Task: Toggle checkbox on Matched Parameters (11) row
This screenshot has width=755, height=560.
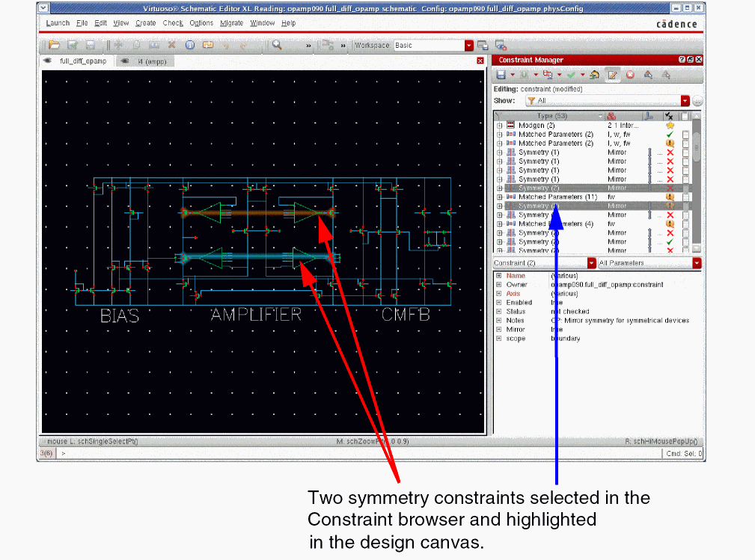Action: point(685,197)
